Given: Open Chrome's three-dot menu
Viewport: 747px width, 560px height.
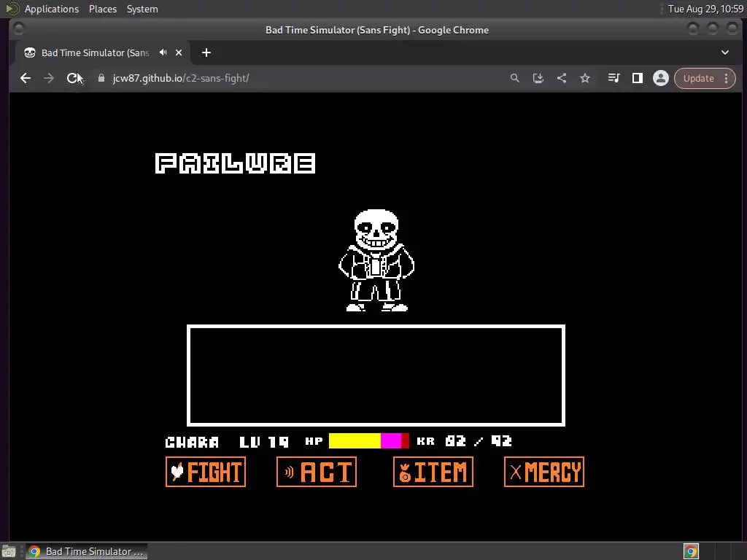Looking at the screenshot, I should (x=726, y=78).
